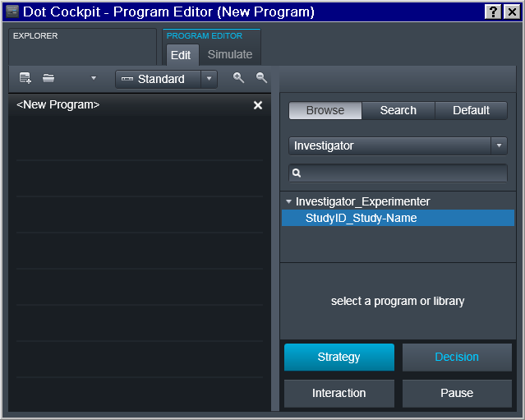Click the Dot Cockpit title bar icon
Screen dimensions: 525x420
pyautogui.click(x=12, y=12)
